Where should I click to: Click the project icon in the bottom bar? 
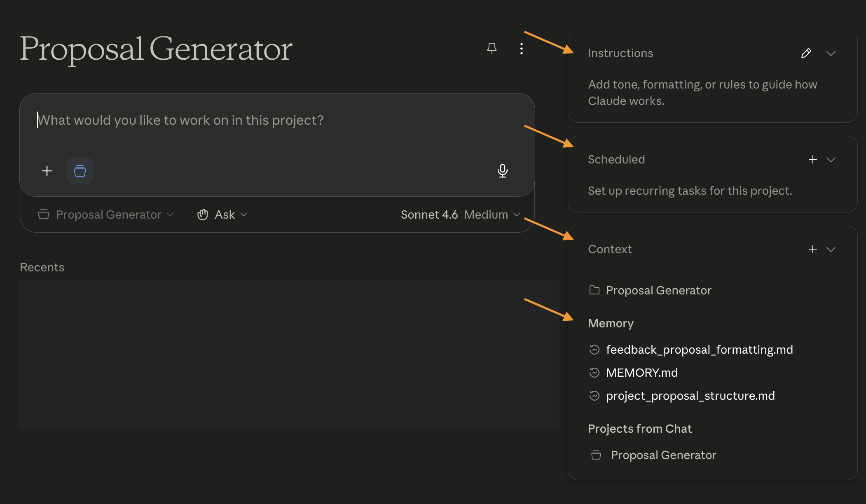[44, 215]
